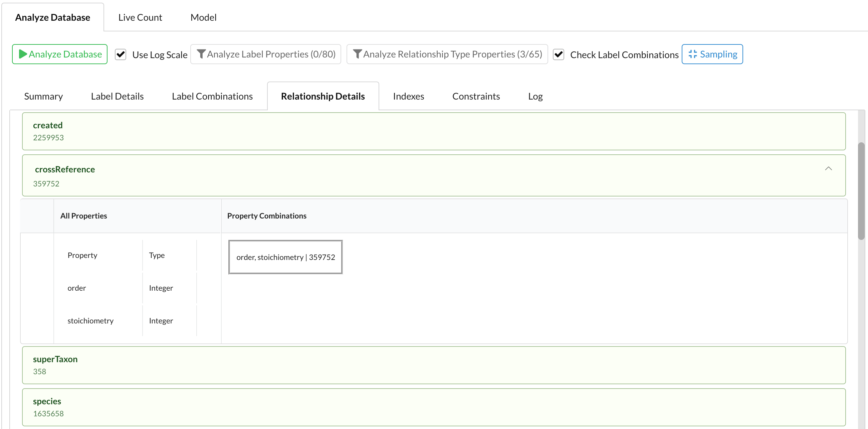Click the green play icon on Analyze Database

[23, 54]
